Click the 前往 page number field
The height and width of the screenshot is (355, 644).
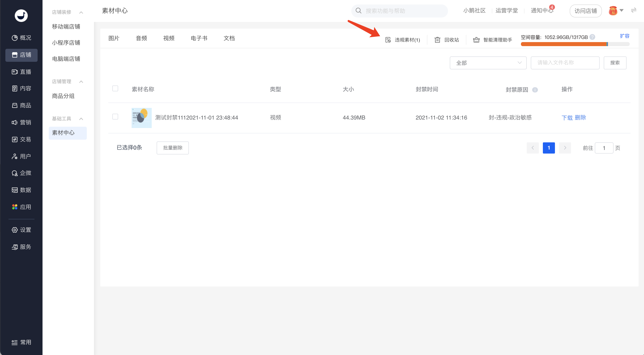pos(604,148)
